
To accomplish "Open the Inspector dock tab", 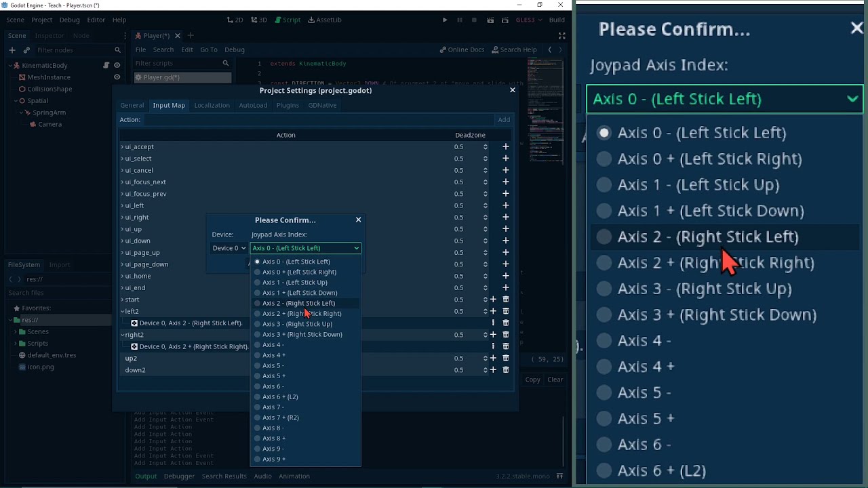I will [x=50, y=35].
